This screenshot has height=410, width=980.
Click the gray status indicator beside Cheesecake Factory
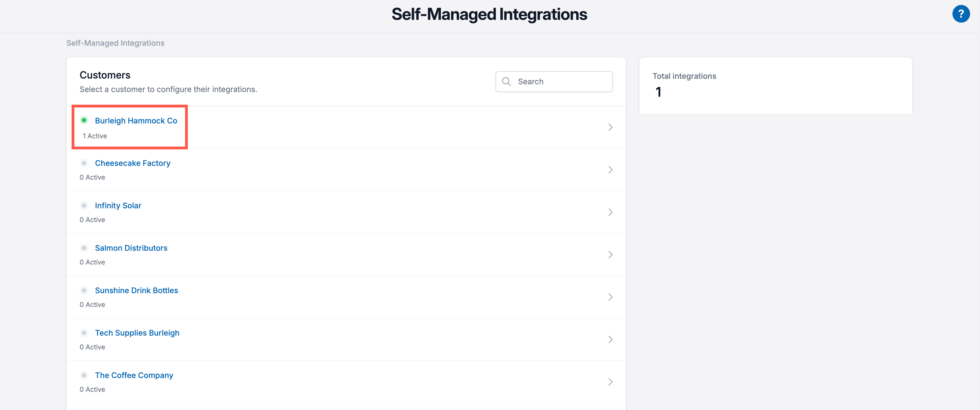click(84, 163)
